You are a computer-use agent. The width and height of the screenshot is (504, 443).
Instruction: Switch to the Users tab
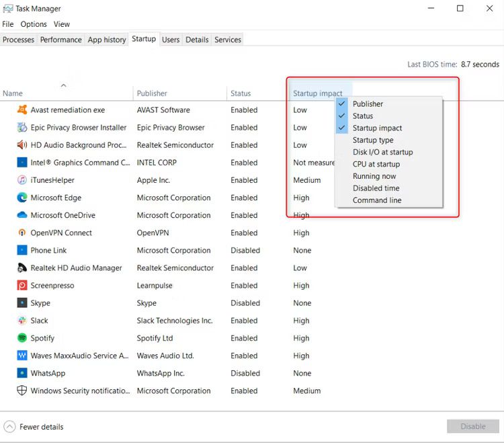pyautogui.click(x=171, y=40)
